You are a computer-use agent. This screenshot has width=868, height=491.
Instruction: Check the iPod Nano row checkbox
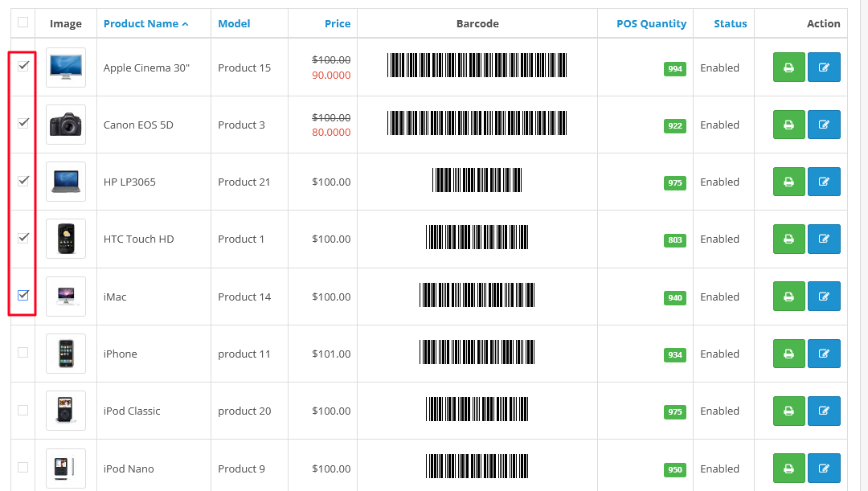tap(23, 467)
